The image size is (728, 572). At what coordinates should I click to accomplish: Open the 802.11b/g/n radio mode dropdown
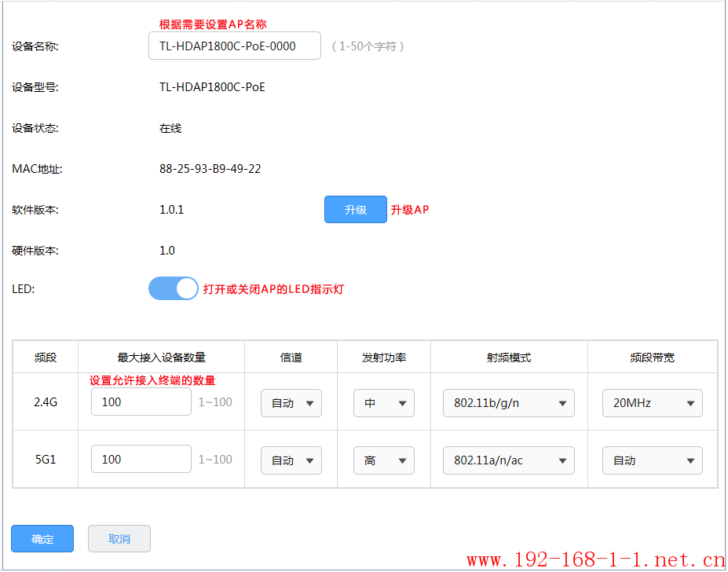pos(508,403)
